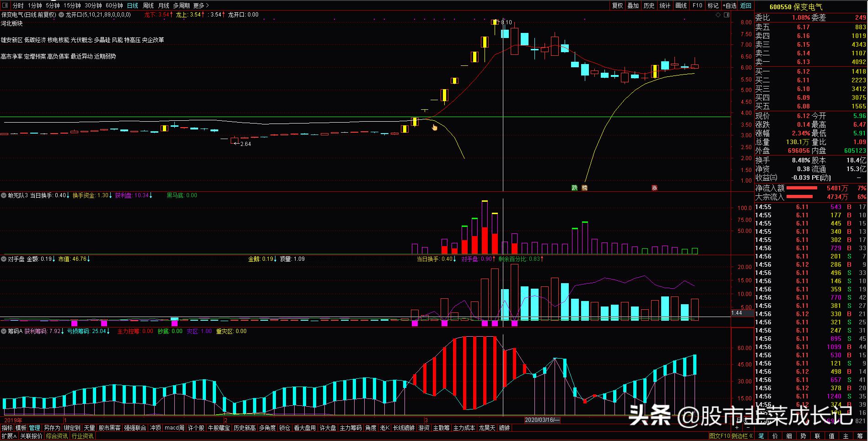The image size is (868, 441).
Task: Click the 涨 marker below the price chart
Action: tap(655, 188)
